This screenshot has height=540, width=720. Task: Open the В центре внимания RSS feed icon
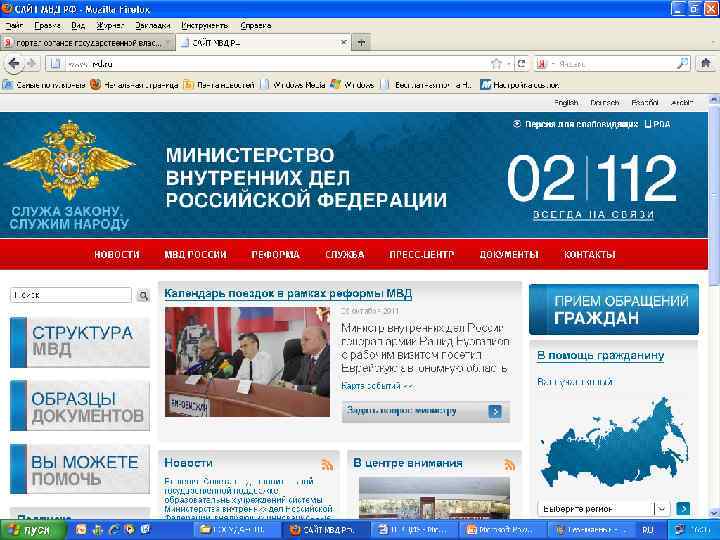click(x=509, y=464)
